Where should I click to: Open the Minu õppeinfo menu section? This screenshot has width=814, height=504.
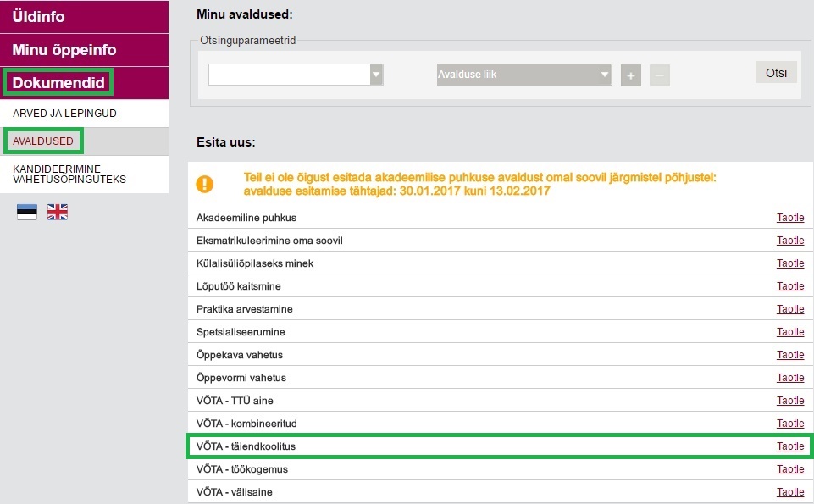pyautogui.click(x=84, y=50)
